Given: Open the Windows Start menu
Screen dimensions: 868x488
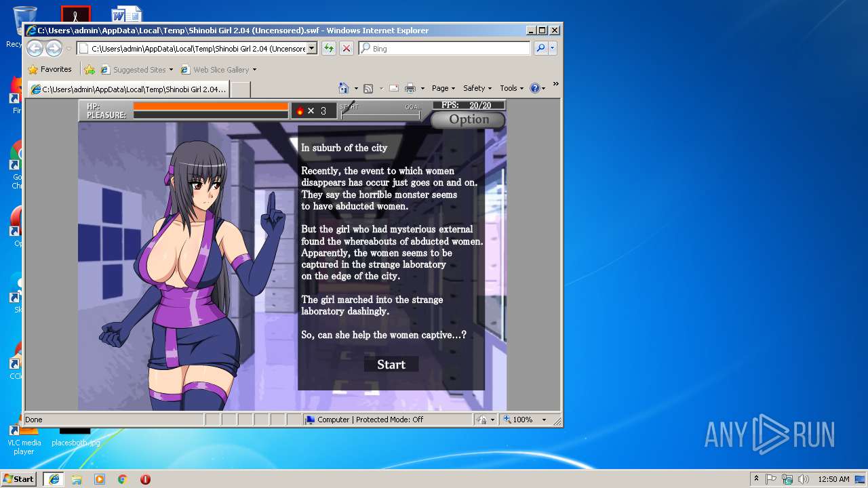Looking at the screenshot, I should [x=19, y=479].
